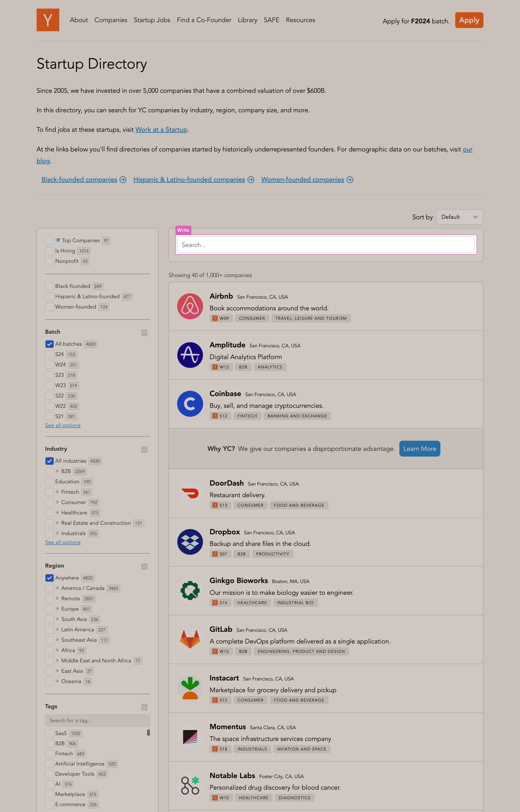Go to Find a Co-Founder menu
Screen dimensions: 520x812
click(x=204, y=20)
